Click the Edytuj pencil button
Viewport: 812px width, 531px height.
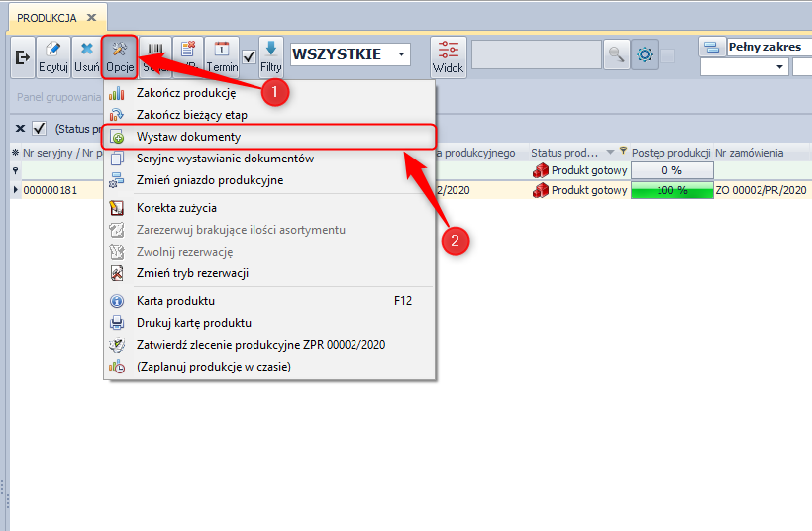pyautogui.click(x=53, y=57)
